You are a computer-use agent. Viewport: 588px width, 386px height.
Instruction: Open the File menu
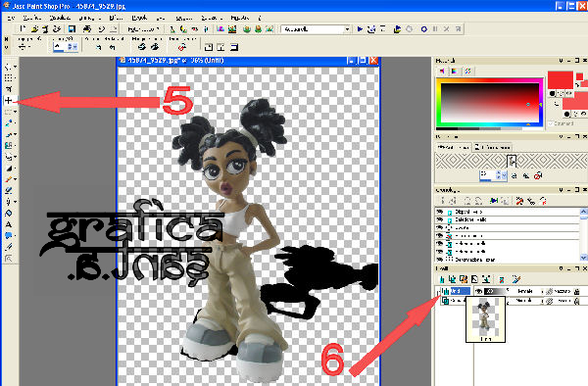tap(11, 18)
